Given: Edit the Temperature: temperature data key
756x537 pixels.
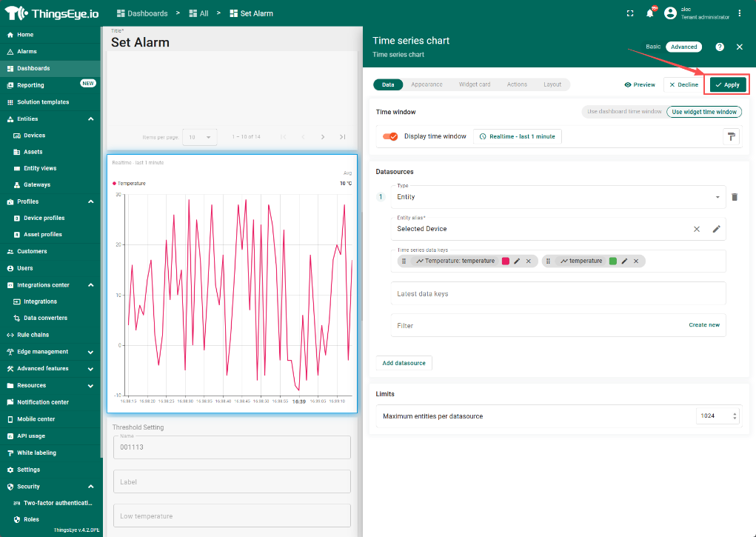Looking at the screenshot, I should click(x=517, y=261).
